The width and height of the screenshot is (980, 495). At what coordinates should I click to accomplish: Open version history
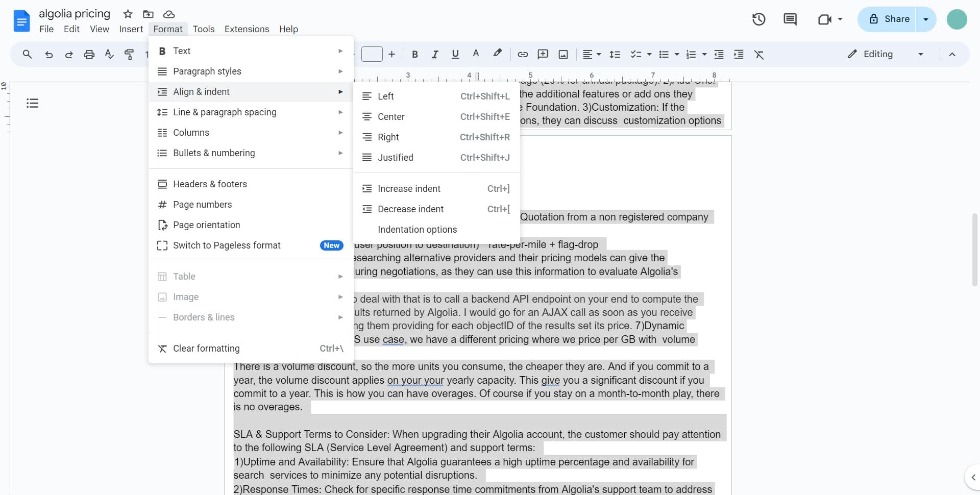click(x=758, y=19)
